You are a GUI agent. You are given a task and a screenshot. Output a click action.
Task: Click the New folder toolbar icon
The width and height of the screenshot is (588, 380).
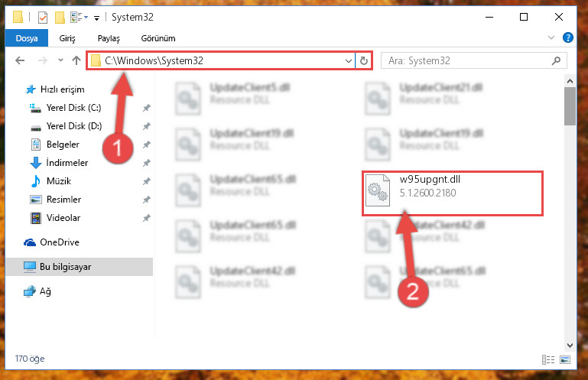coord(60,18)
